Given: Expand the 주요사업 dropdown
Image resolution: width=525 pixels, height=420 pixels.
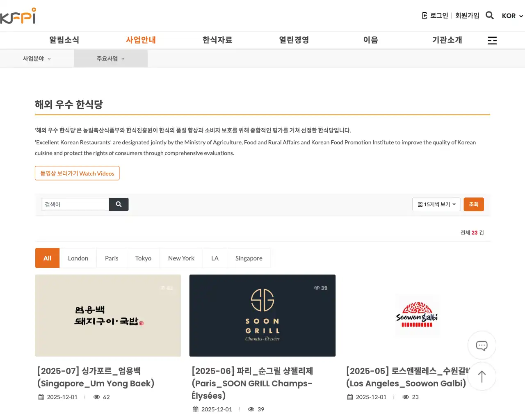Looking at the screenshot, I should point(110,58).
